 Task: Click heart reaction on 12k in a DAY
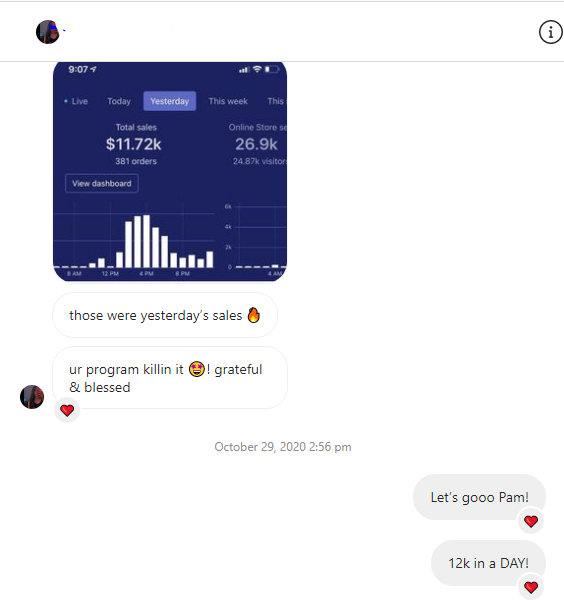(x=531, y=587)
